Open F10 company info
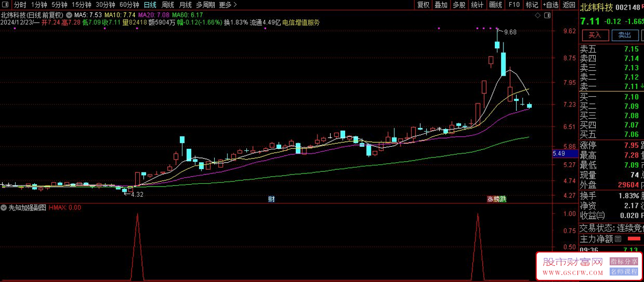The image size is (644, 282). click(514, 5)
